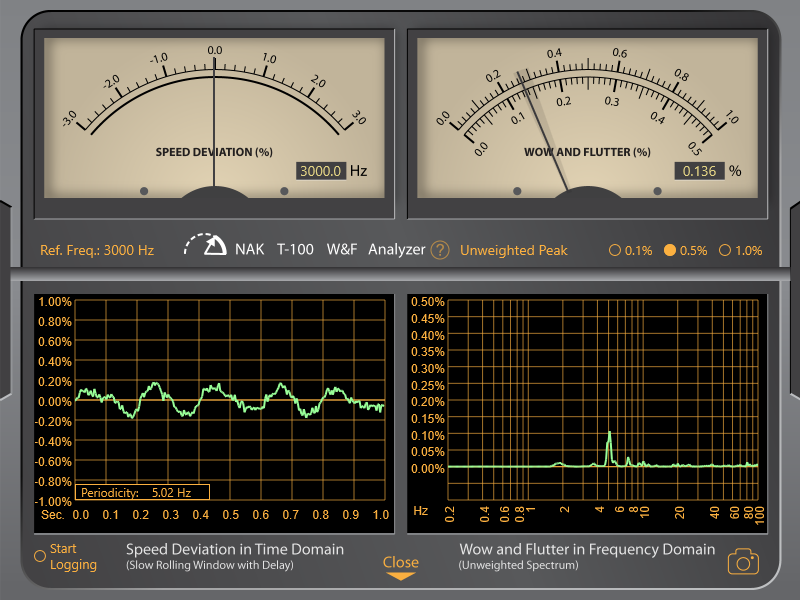
Task: Click the 3000.0 Hz frequency readout
Action: 321,171
